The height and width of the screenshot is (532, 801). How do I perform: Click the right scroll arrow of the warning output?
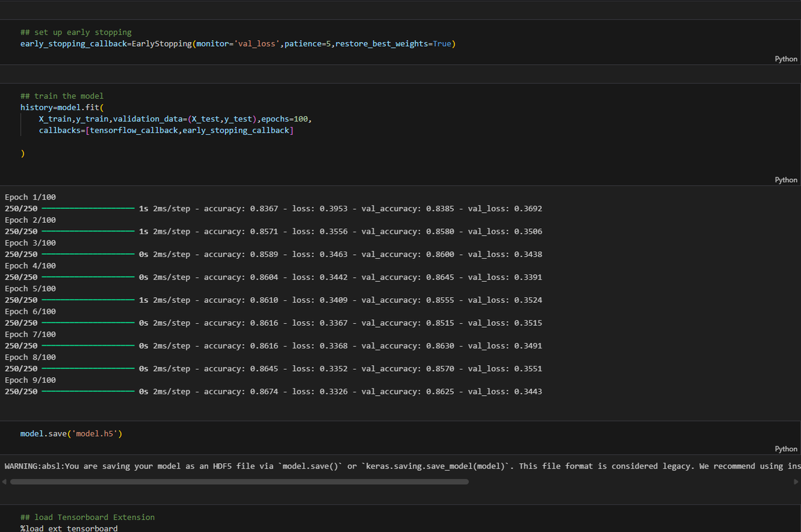point(796,481)
